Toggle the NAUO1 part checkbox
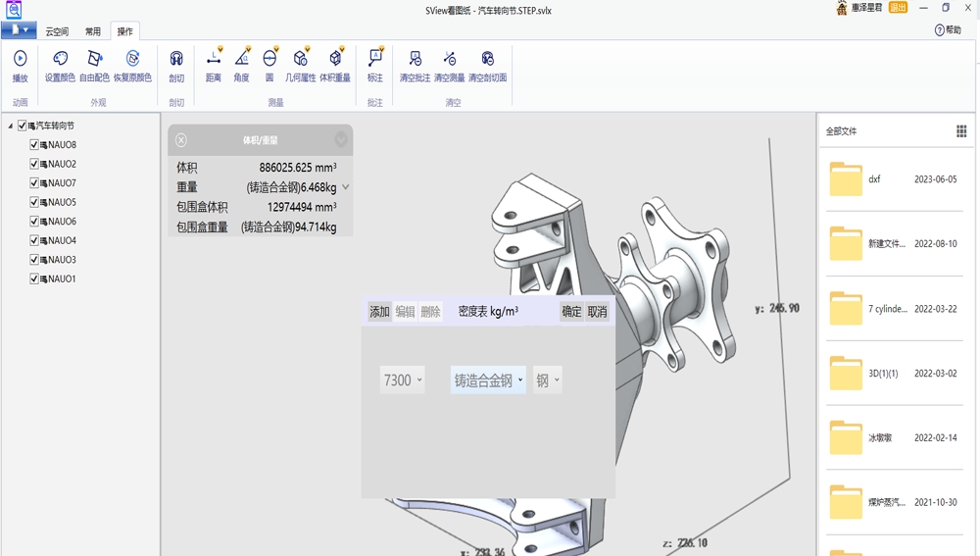Image resolution: width=980 pixels, height=556 pixels. [x=35, y=278]
